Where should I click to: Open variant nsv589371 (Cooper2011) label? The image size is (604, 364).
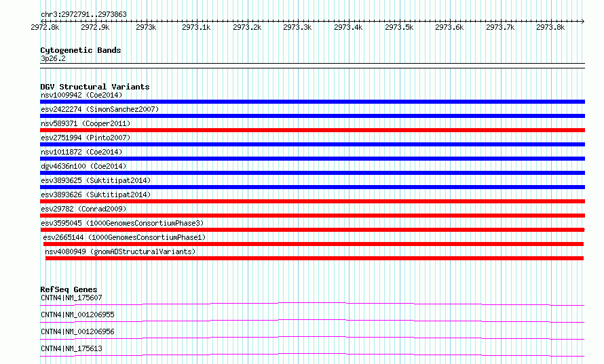[86, 123]
